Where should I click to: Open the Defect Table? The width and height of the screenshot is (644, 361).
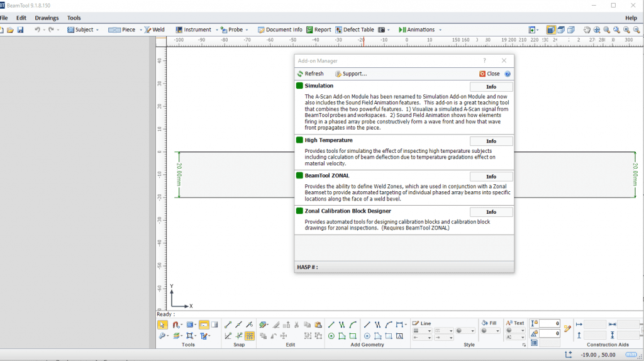tap(355, 30)
